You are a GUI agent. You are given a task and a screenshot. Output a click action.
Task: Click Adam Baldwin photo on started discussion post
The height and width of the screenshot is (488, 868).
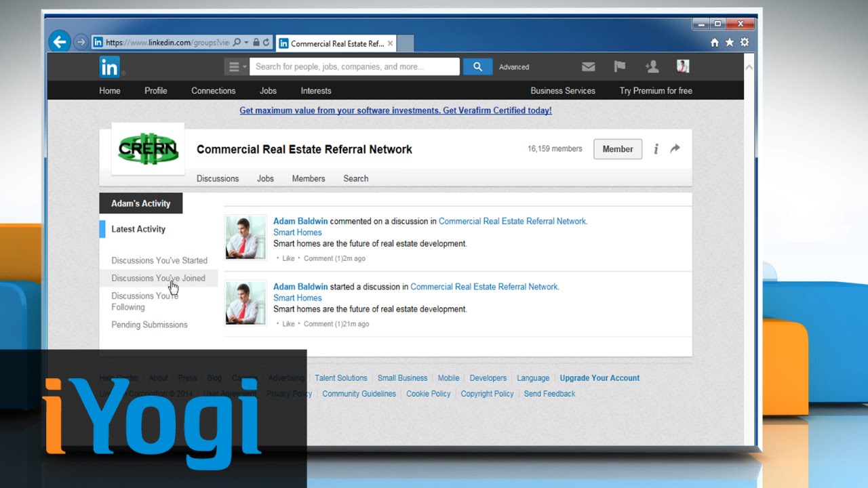tap(245, 303)
